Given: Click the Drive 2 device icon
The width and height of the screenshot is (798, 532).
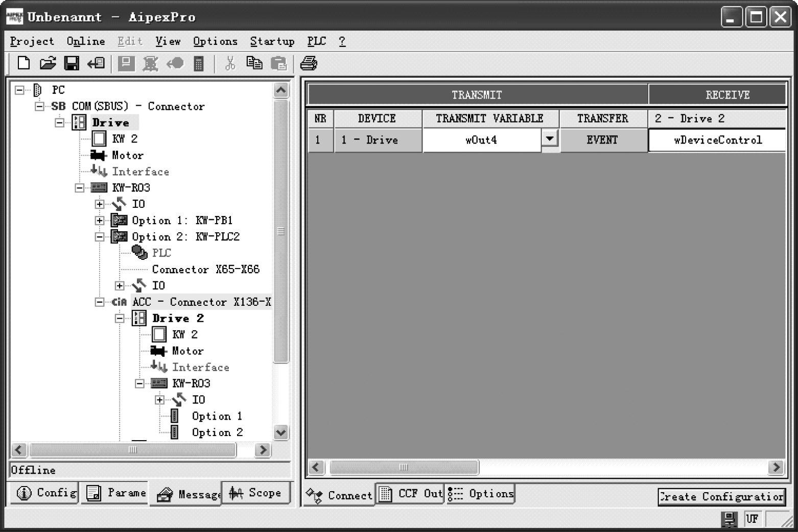Looking at the screenshot, I should coord(139,318).
